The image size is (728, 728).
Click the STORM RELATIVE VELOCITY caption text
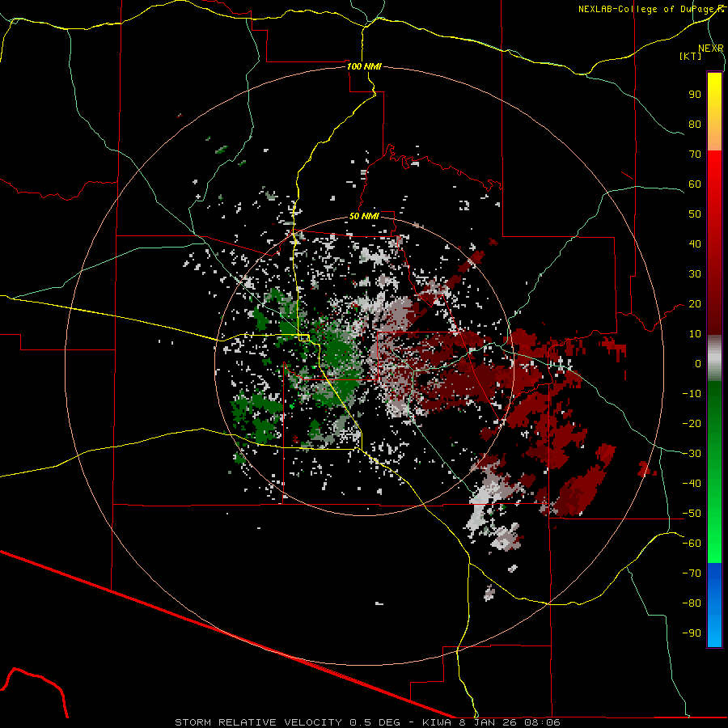point(259,722)
